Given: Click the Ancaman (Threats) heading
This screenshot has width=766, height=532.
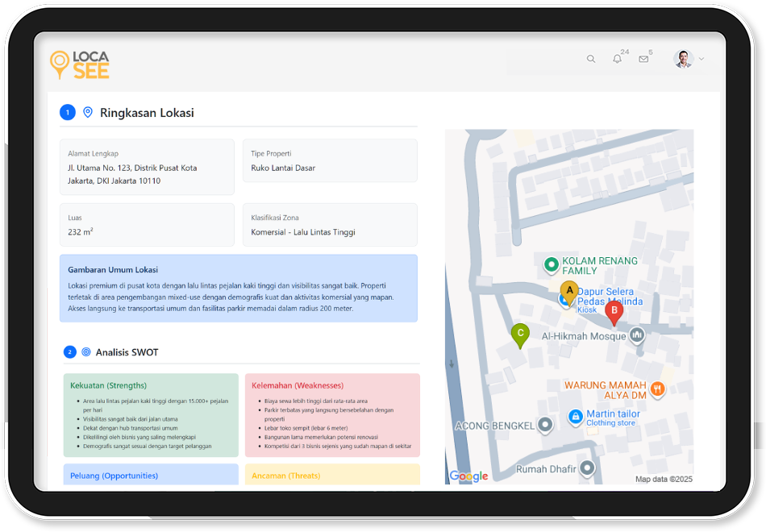Looking at the screenshot, I should point(286,476).
